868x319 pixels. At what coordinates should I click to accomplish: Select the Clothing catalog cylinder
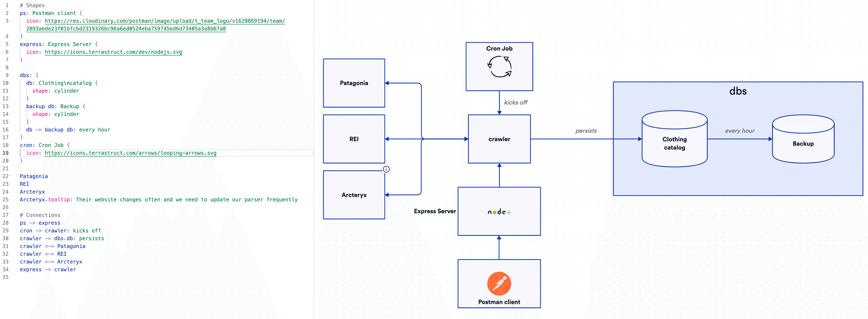point(674,139)
